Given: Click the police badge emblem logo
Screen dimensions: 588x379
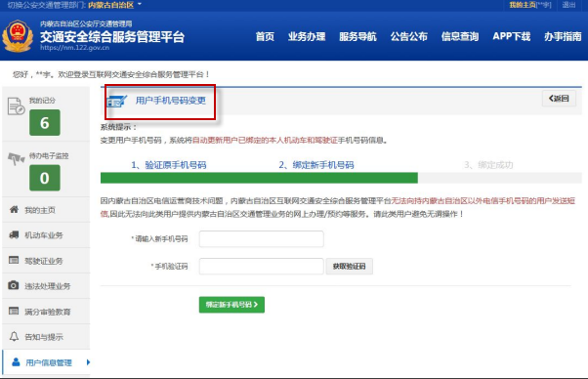Looking at the screenshot, I should coord(18,36).
